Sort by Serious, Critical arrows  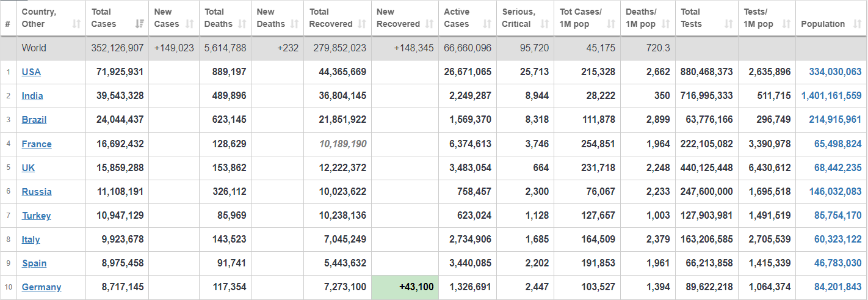point(545,24)
